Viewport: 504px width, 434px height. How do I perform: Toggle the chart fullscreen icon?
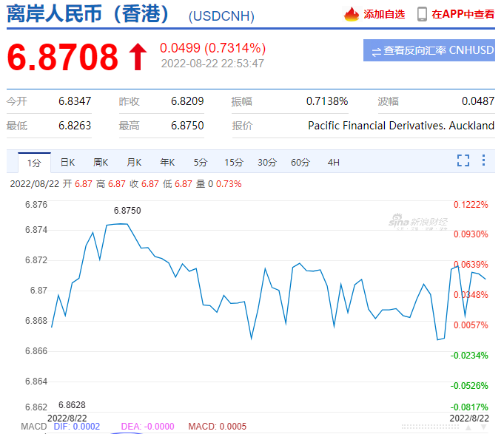click(463, 160)
